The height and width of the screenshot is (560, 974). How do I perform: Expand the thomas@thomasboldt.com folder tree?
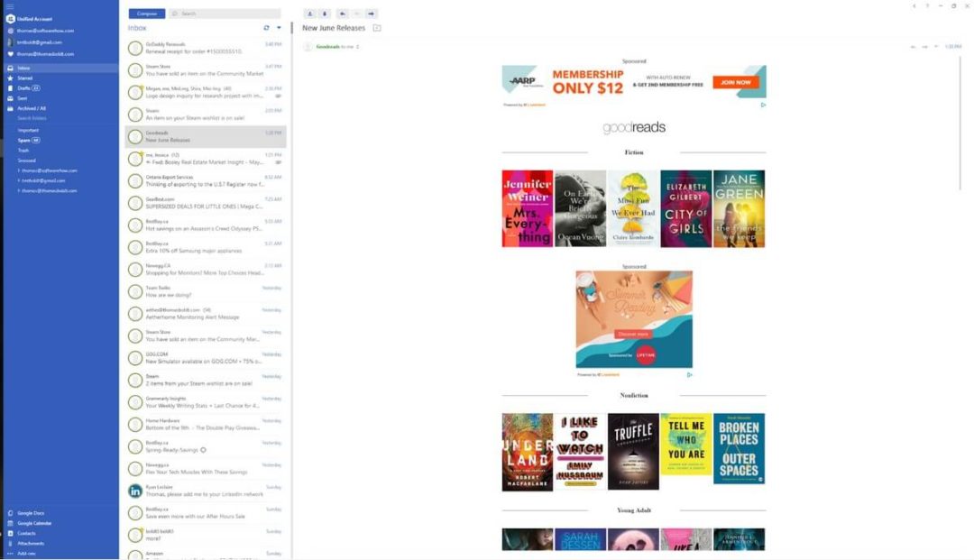(x=19, y=190)
